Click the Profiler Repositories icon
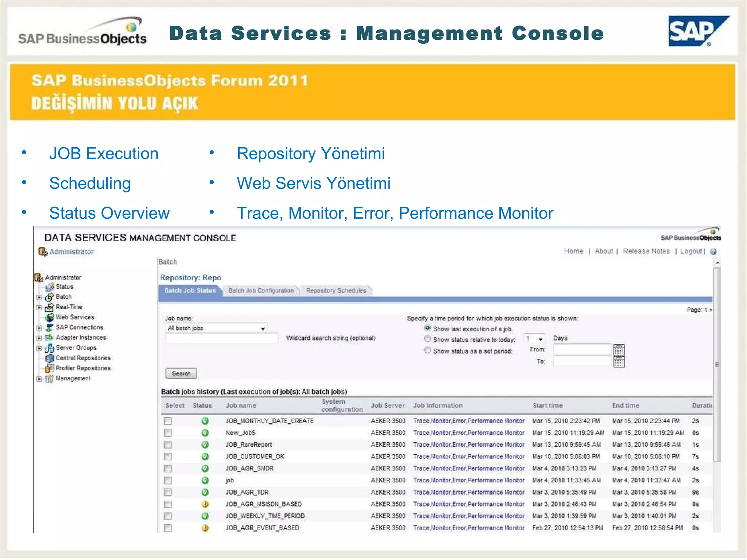The image size is (747, 560). click(49, 369)
